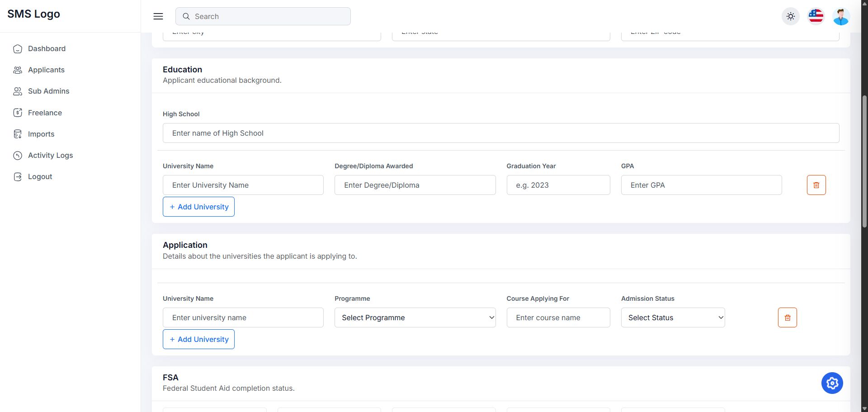The height and width of the screenshot is (412, 868).
Task: Add University under the Education section
Action: [x=198, y=207]
